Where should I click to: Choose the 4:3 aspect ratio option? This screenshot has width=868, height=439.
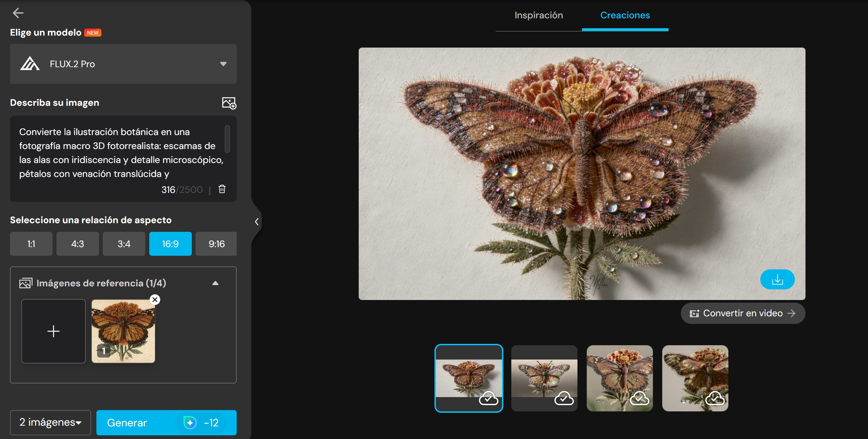(77, 244)
